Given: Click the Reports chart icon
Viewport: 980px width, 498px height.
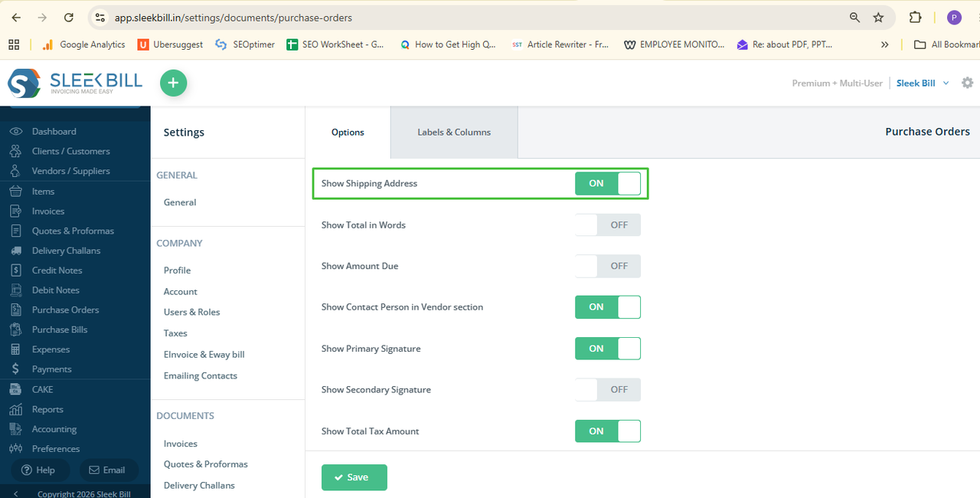Looking at the screenshot, I should pos(16,409).
